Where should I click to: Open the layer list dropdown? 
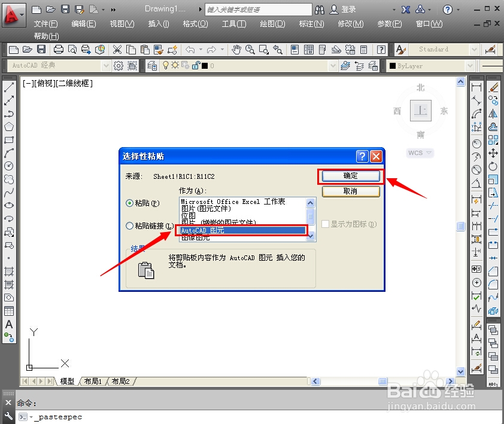(x=333, y=66)
